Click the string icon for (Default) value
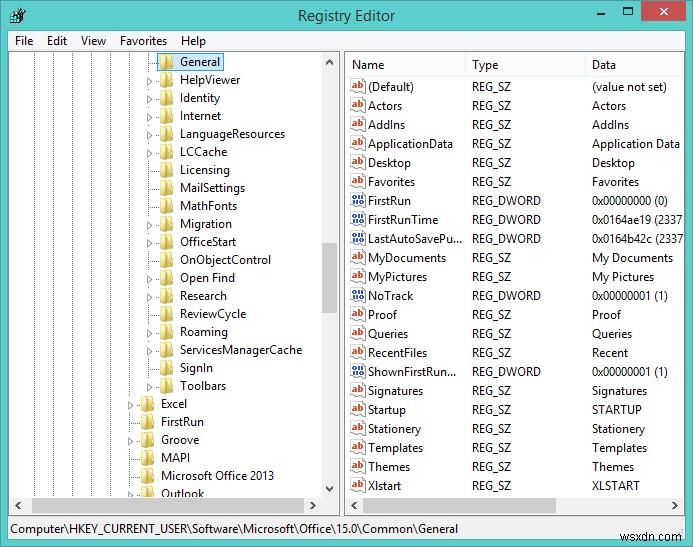 [358, 86]
